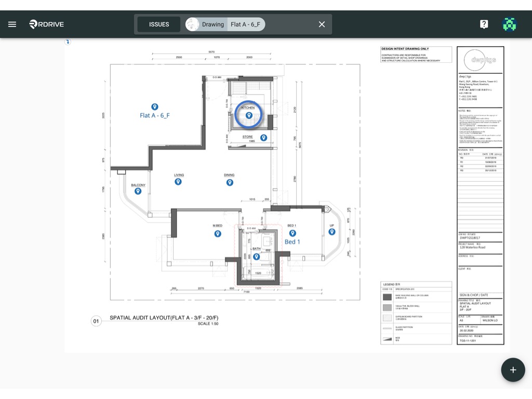Click the RDRIVE logo
The width and height of the screenshot is (532, 399).
coord(46,24)
